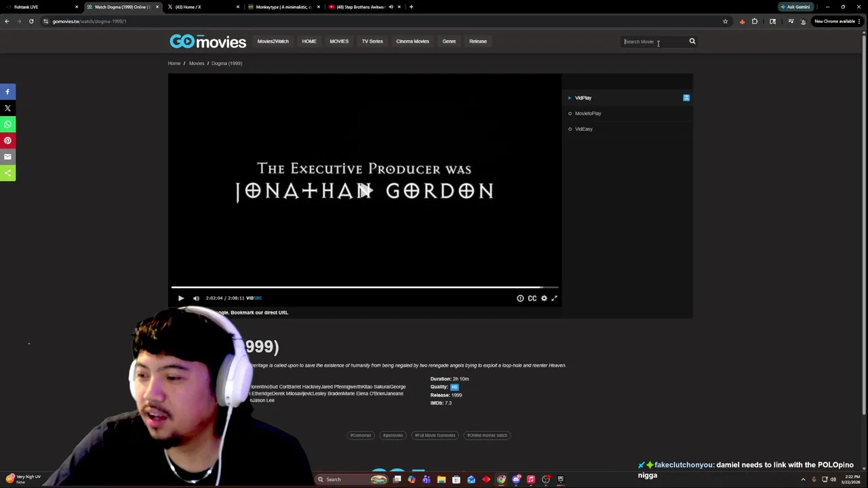Expand the Genre menu
The image size is (868, 488).
[449, 41]
